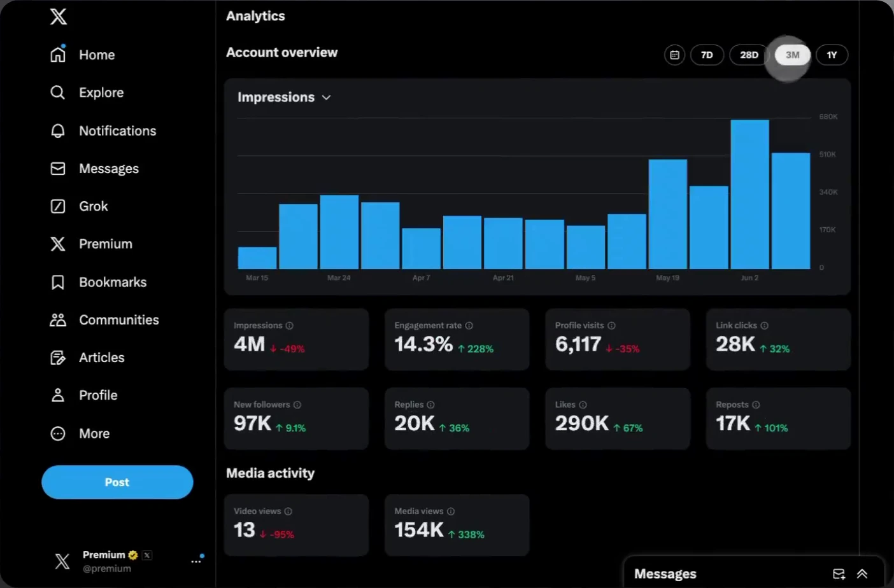Click the @premium account handle

point(107,569)
